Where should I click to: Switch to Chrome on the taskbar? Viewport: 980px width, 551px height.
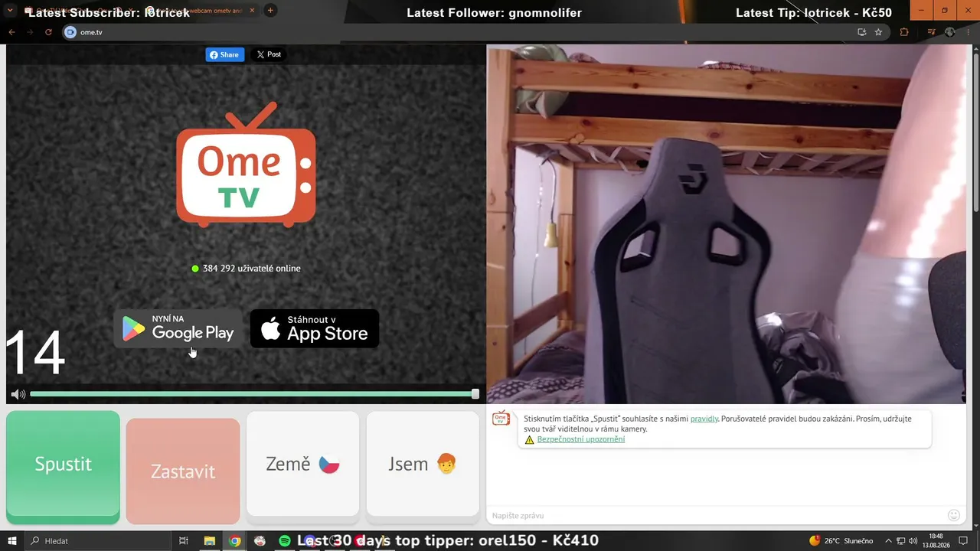click(234, 541)
